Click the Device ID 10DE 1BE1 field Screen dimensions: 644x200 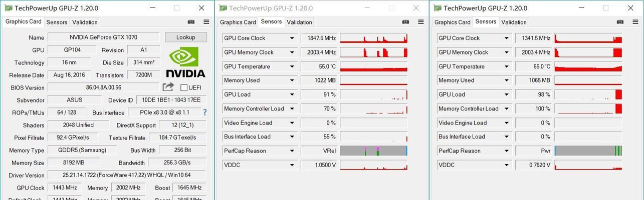(x=171, y=100)
